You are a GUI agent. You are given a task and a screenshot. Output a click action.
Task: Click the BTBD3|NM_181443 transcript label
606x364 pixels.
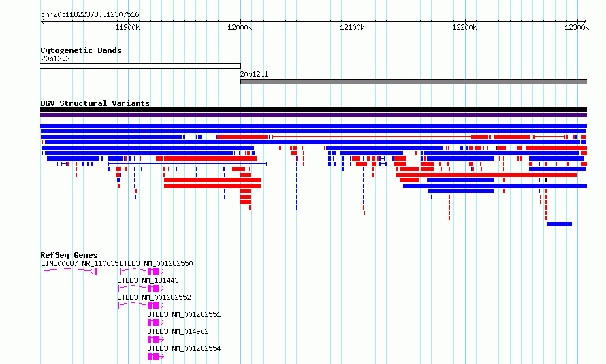coord(148,280)
